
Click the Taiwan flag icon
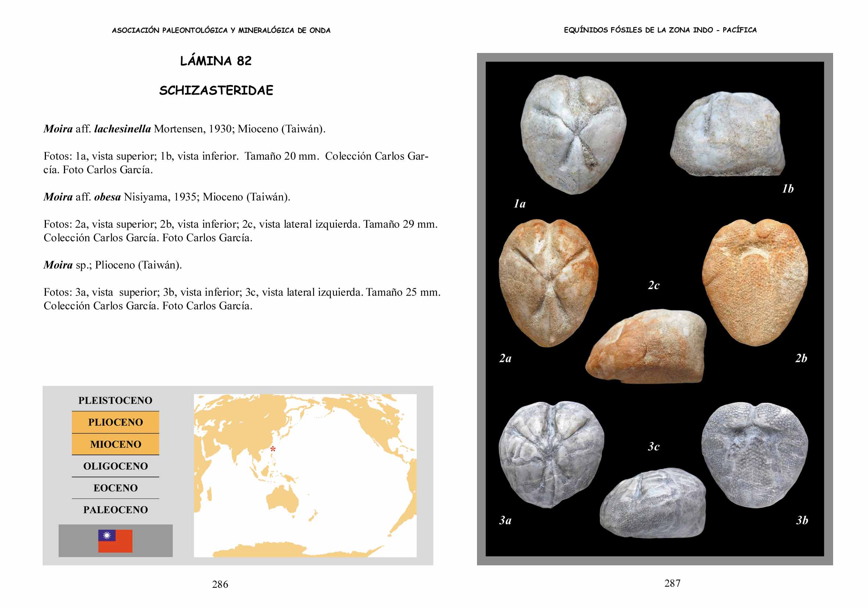coord(115,541)
